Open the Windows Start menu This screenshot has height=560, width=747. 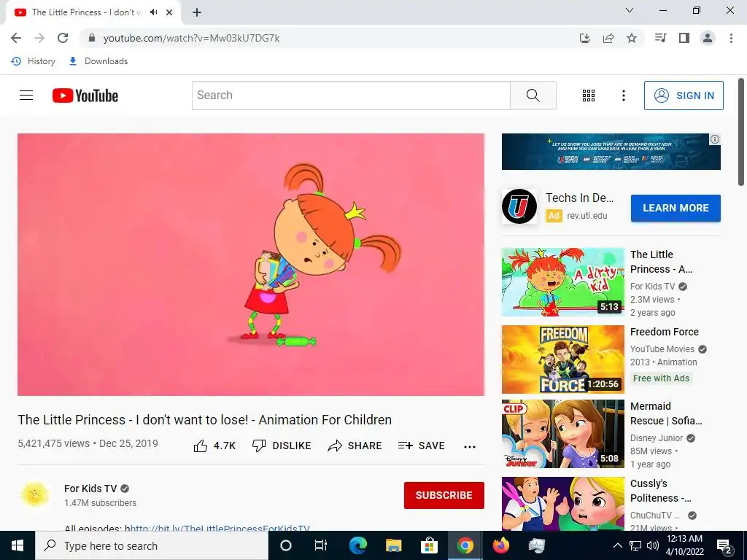coord(18,545)
